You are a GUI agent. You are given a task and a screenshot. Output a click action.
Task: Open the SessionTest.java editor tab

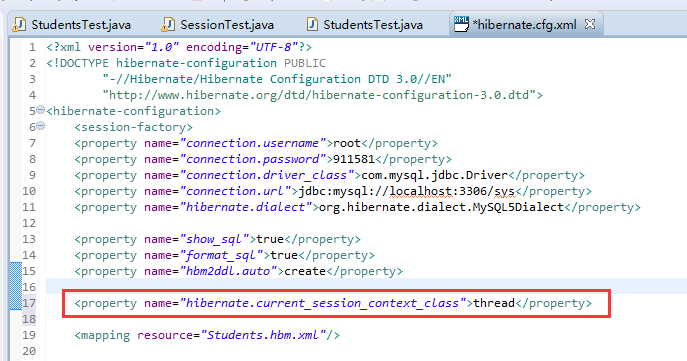(218, 25)
